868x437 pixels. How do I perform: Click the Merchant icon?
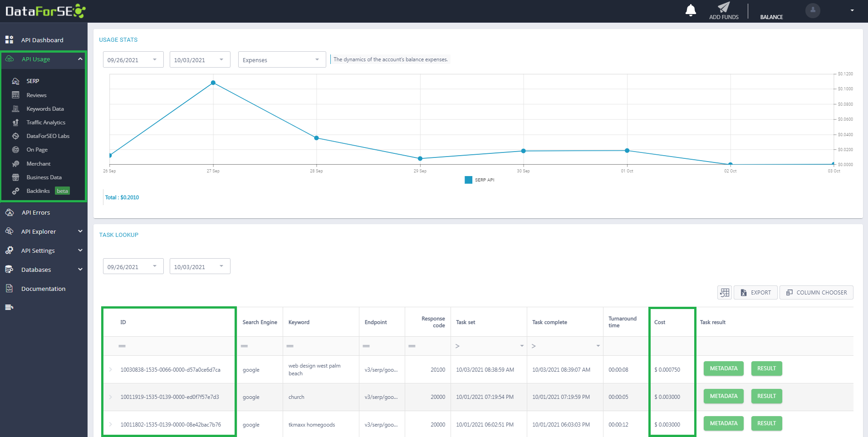[15, 163]
